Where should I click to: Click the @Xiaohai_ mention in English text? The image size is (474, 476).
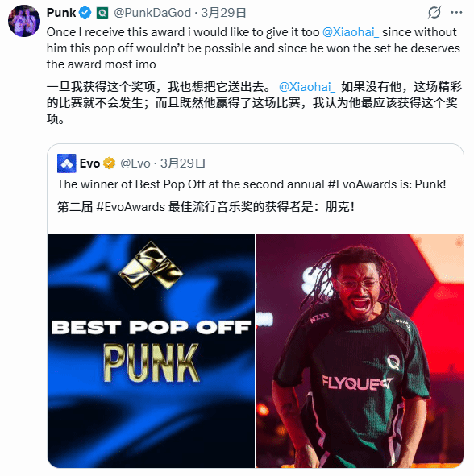[351, 32]
